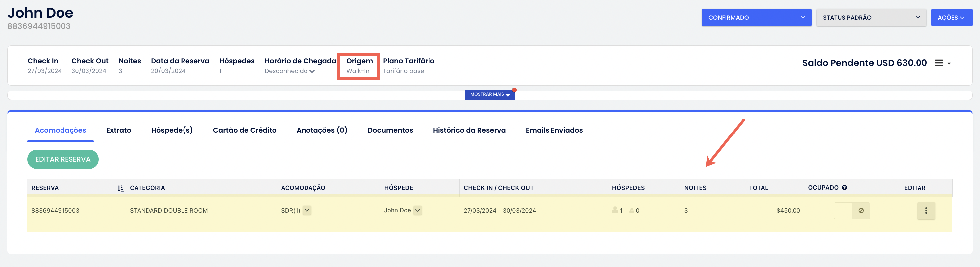Click the Reserva column sort icon
This screenshot has width=980, height=267.
coord(120,188)
